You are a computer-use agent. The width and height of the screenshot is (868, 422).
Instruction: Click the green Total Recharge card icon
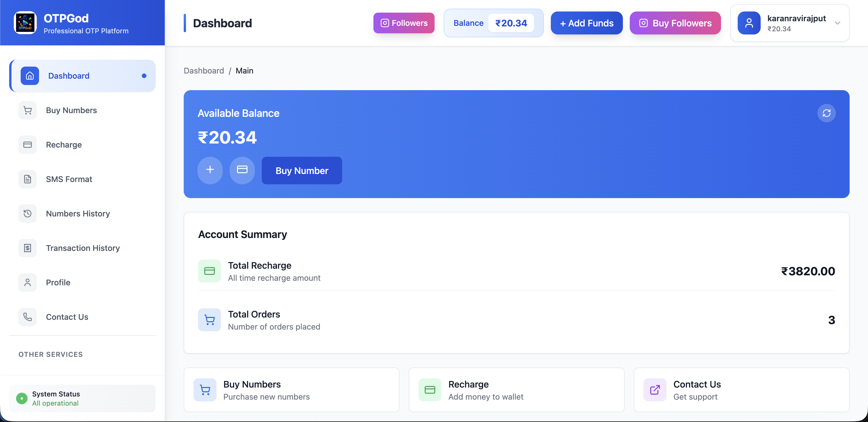pos(209,271)
